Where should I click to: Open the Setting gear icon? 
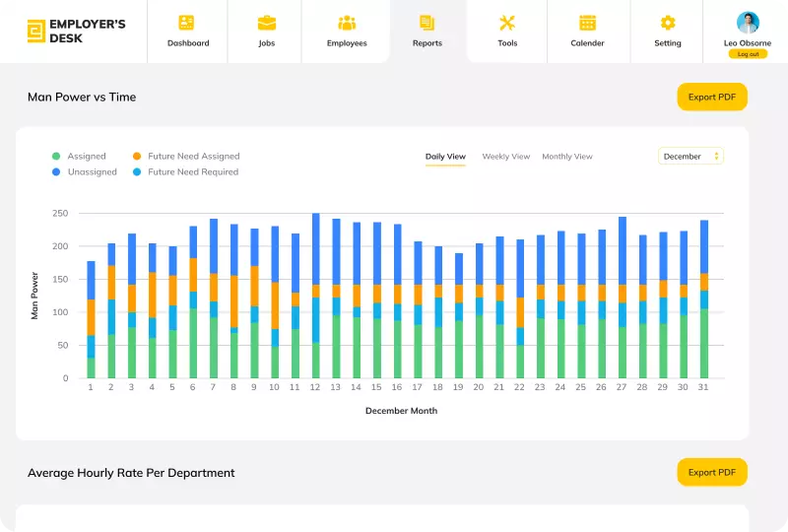pos(668,23)
